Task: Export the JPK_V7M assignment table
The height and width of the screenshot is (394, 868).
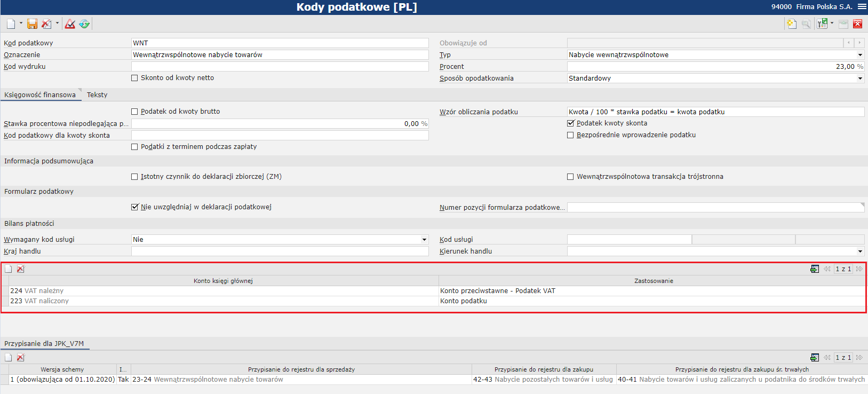Action: (815, 357)
